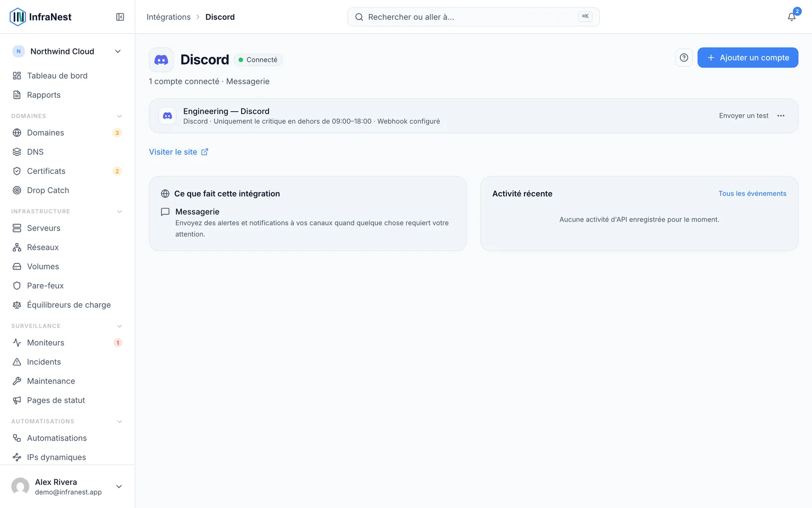Collapse the DOMAINES section

[119, 116]
